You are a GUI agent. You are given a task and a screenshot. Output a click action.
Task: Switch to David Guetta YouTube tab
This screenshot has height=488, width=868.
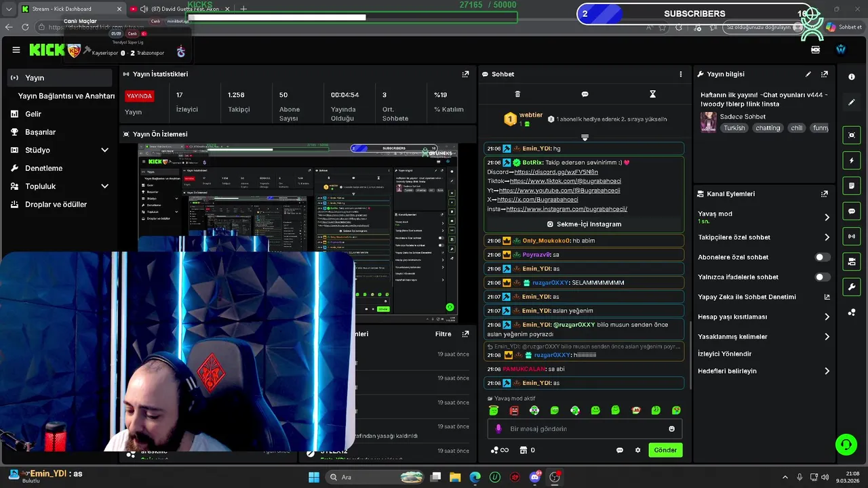tap(180, 9)
